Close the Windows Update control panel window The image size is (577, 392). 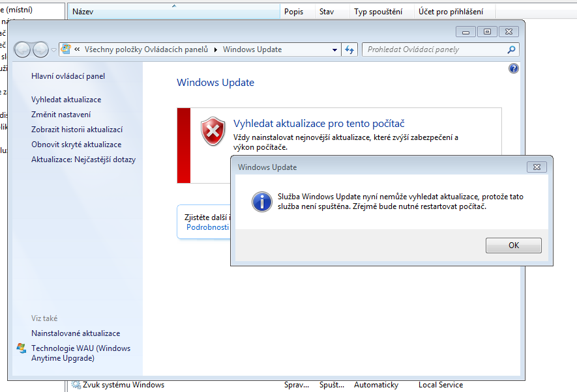(x=509, y=32)
